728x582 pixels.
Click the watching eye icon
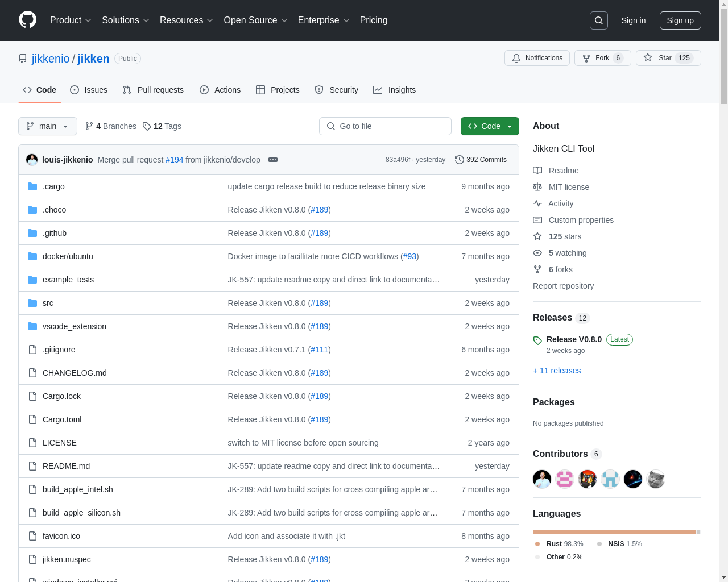[x=537, y=253]
